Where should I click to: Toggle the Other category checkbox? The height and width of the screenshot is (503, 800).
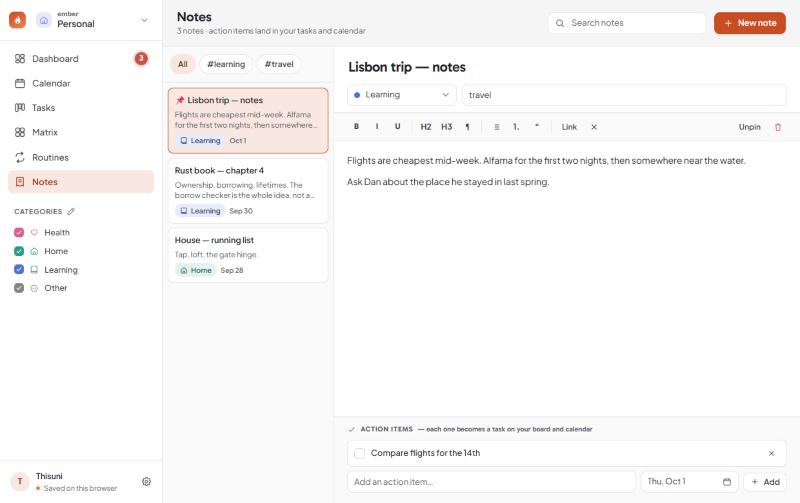coord(19,288)
